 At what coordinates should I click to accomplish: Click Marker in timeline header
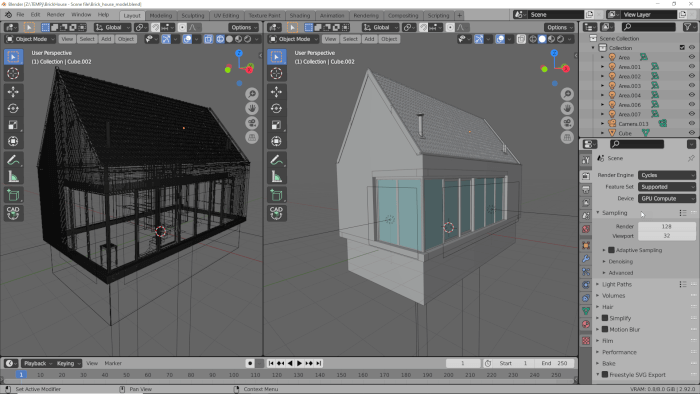[113, 363]
